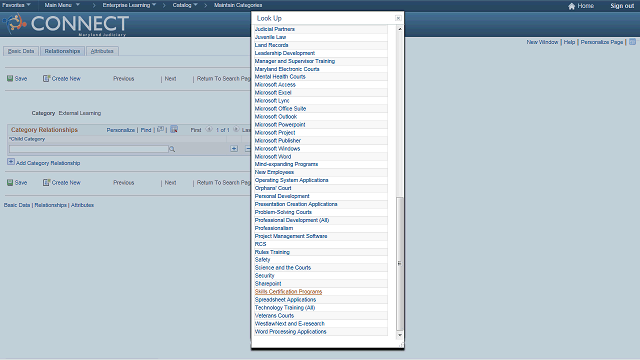Click Add Category Relationship plus icon
640x360 pixels.
tap(11, 162)
